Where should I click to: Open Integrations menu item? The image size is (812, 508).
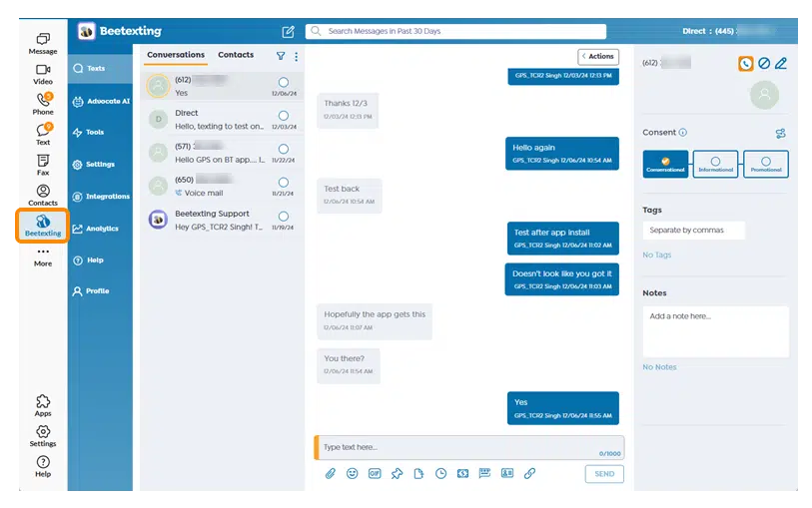click(100, 197)
